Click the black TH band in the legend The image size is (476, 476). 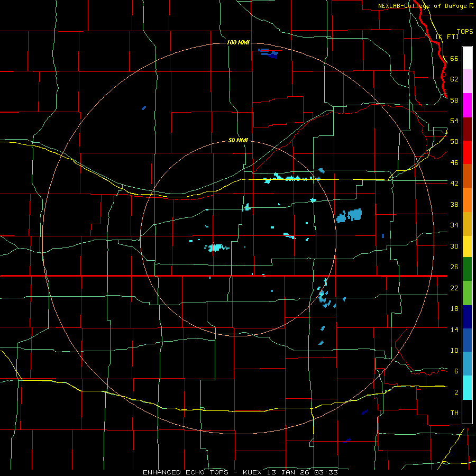click(x=467, y=411)
